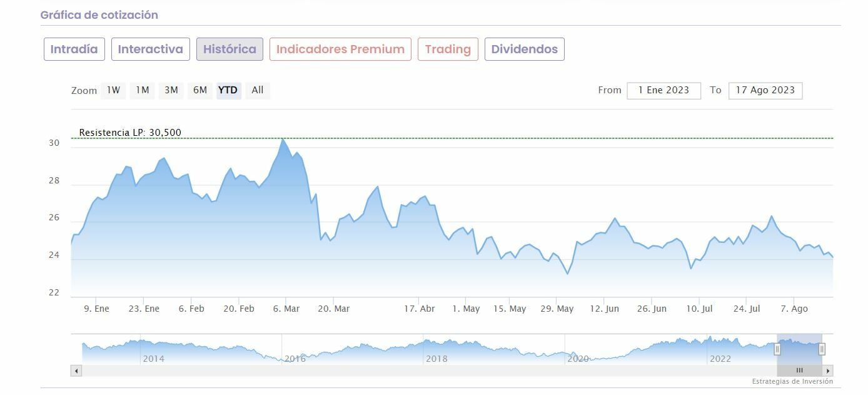Click the right navigator range handle

click(822, 349)
